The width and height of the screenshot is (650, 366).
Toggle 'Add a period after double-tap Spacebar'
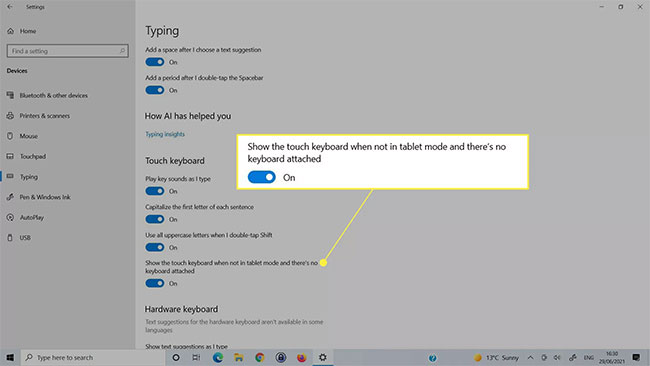pyautogui.click(x=155, y=90)
